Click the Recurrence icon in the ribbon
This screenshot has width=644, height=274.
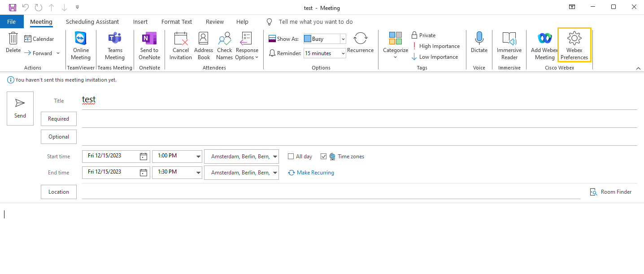tap(360, 39)
